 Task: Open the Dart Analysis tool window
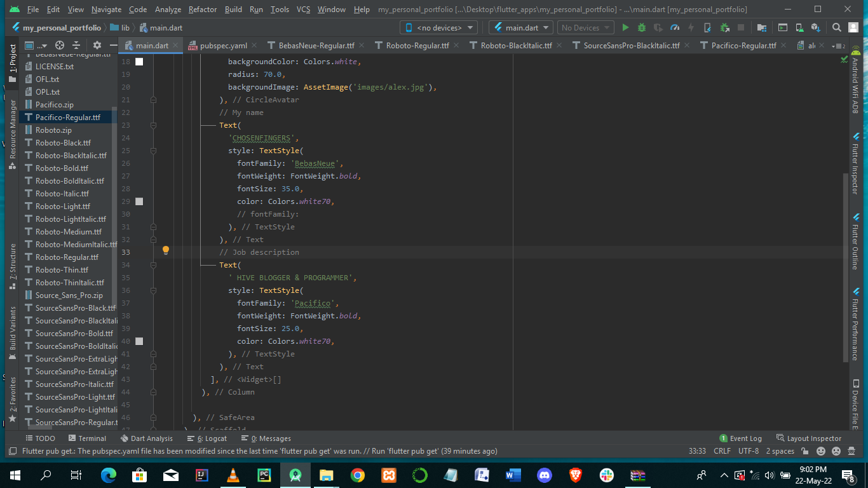(x=147, y=438)
